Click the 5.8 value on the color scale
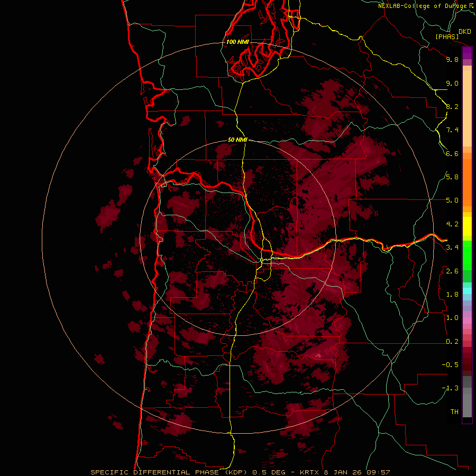Viewport: 476px width, 476px height. [x=452, y=177]
